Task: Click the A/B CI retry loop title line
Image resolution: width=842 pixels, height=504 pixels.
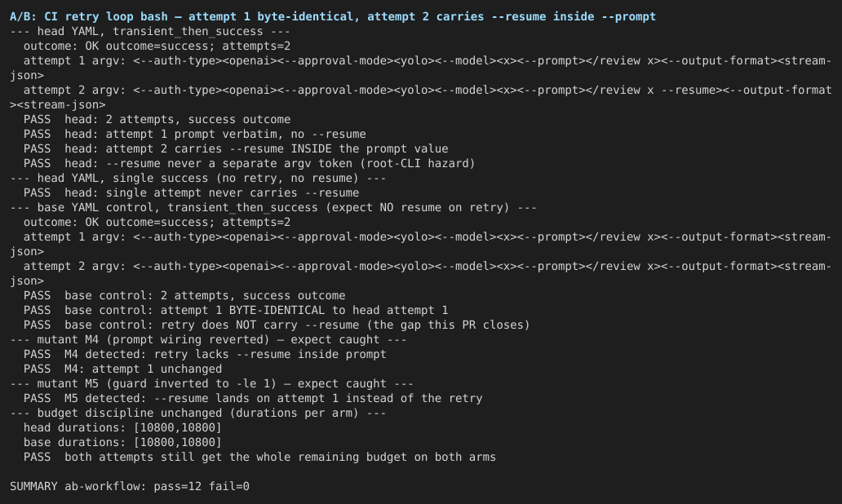Action: (333, 16)
